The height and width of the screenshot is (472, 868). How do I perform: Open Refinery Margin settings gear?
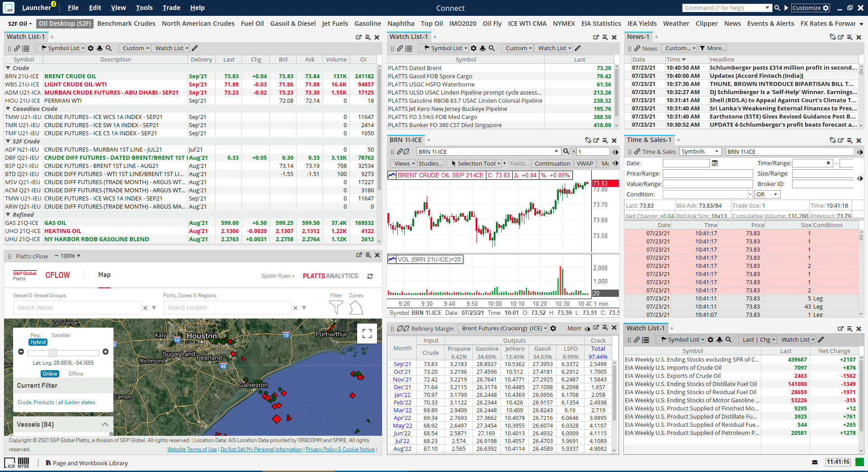coord(553,329)
